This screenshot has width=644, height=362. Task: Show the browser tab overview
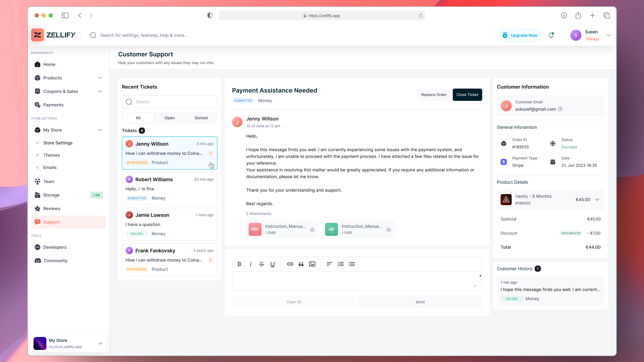coord(607,15)
